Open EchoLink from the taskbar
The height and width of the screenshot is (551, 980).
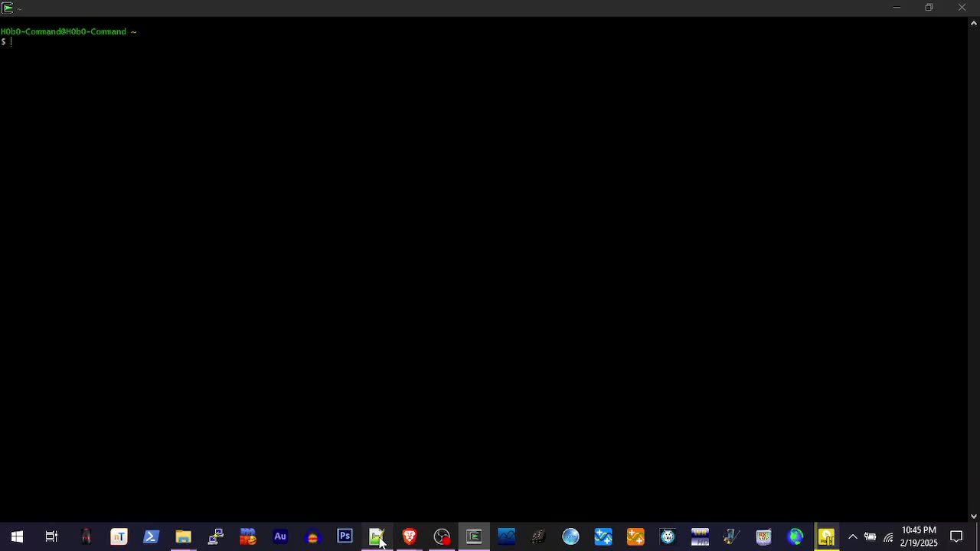point(796,536)
